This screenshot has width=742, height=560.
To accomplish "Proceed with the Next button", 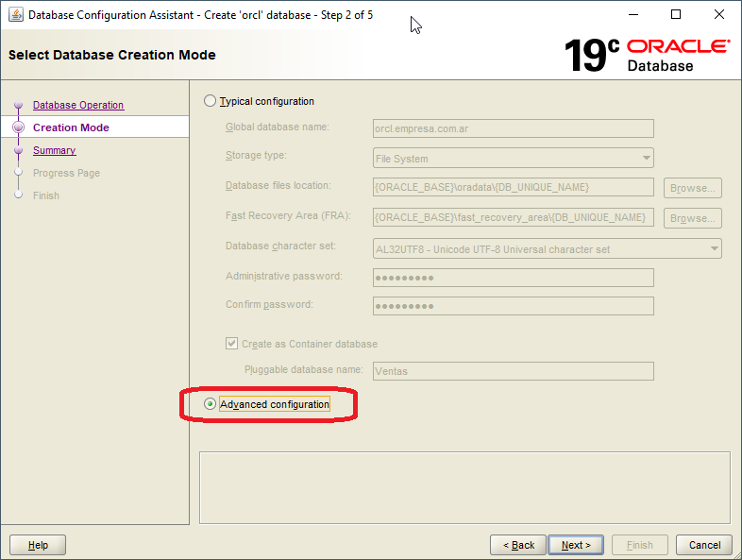I will 576,545.
